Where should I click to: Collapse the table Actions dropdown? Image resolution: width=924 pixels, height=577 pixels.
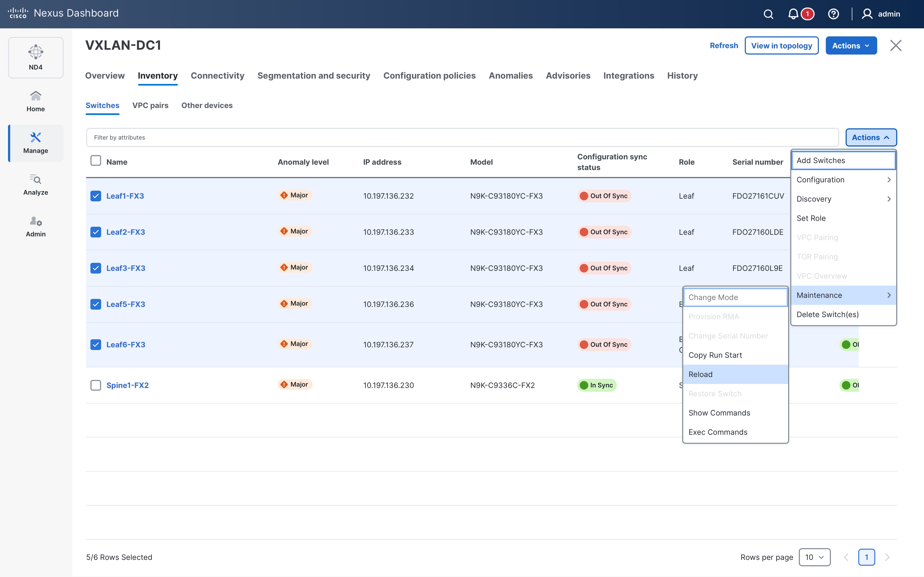coord(871,137)
